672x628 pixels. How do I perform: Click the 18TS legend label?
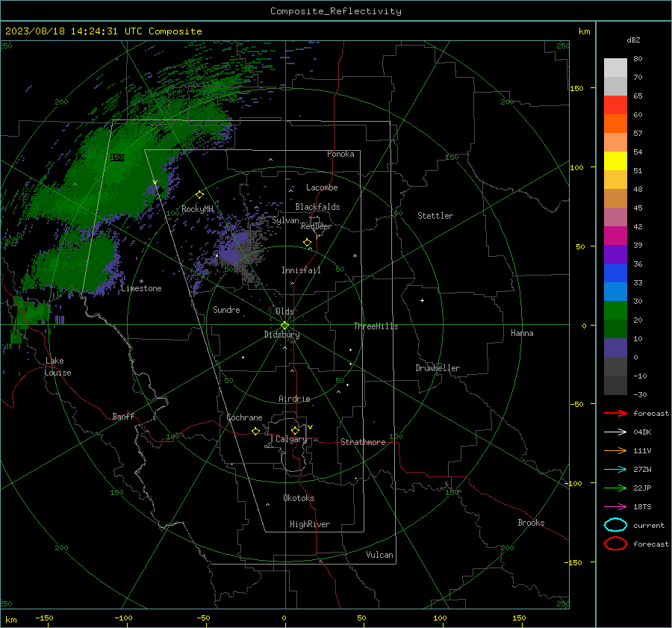642,507
